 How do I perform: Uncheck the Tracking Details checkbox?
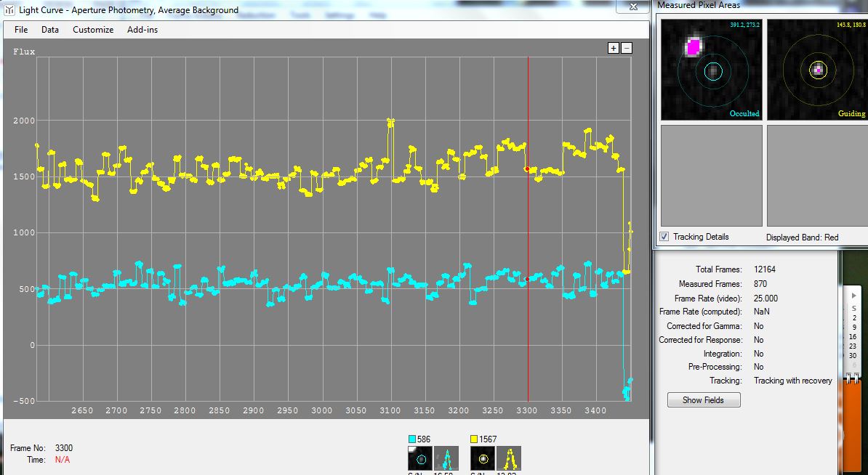tap(664, 237)
